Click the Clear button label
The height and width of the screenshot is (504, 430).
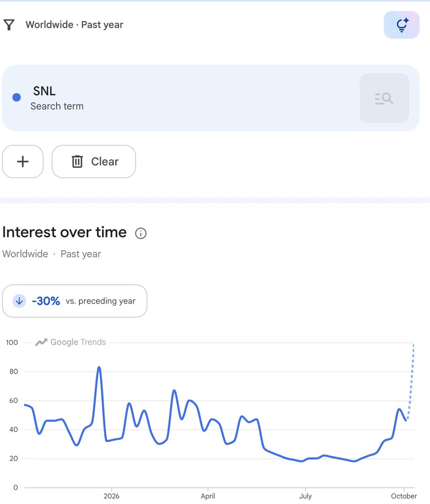105,162
